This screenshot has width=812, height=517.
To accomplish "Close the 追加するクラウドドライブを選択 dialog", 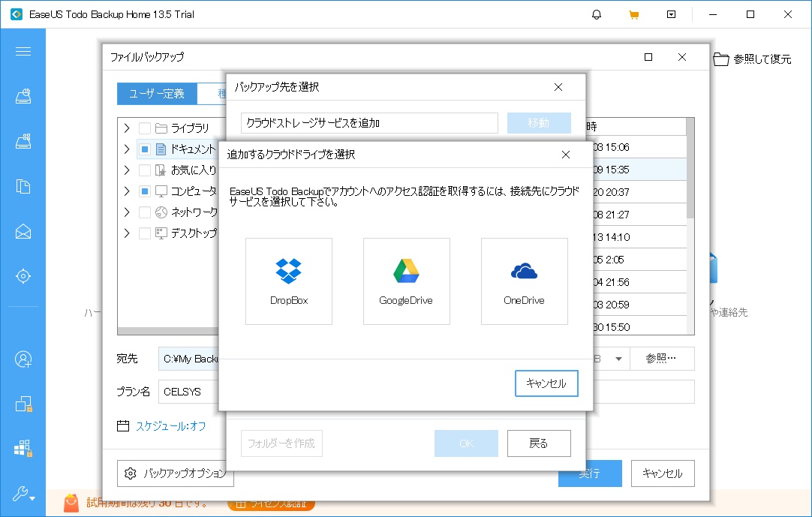I will 566,155.
